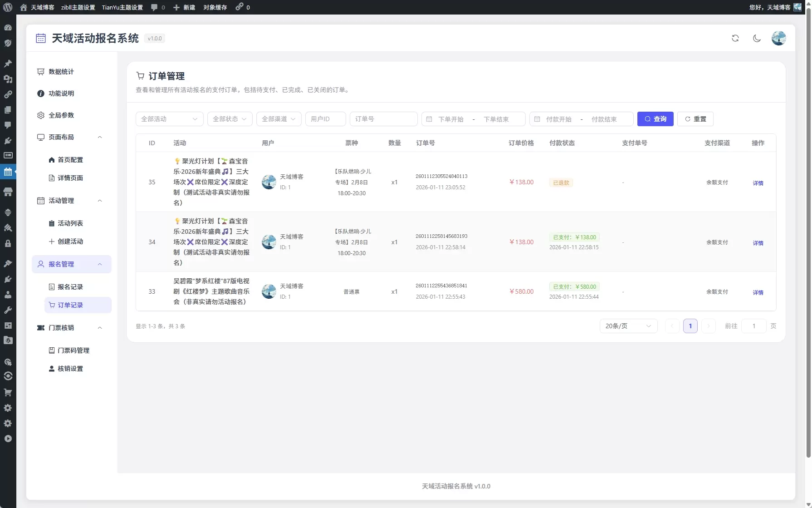812x508 pixels.
Task: Click the 重置 reset button
Action: [x=695, y=119]
